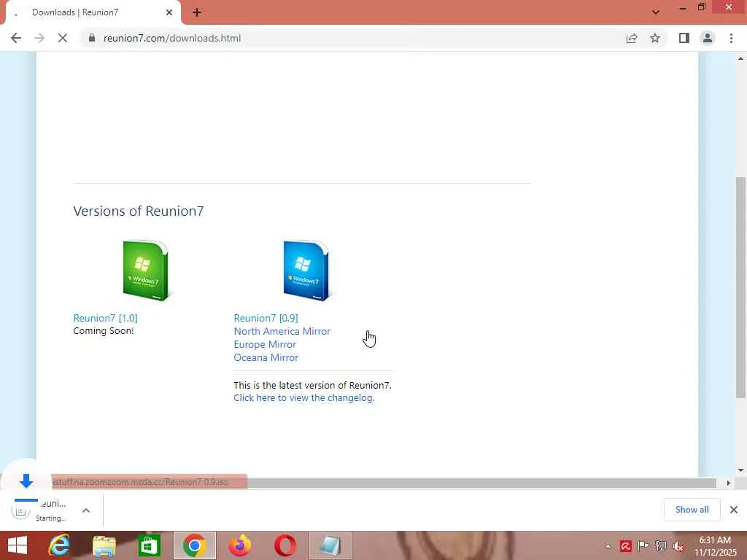747x560 pixels.
Task: Show hidden system tray icons
Action: coord(608,545)
